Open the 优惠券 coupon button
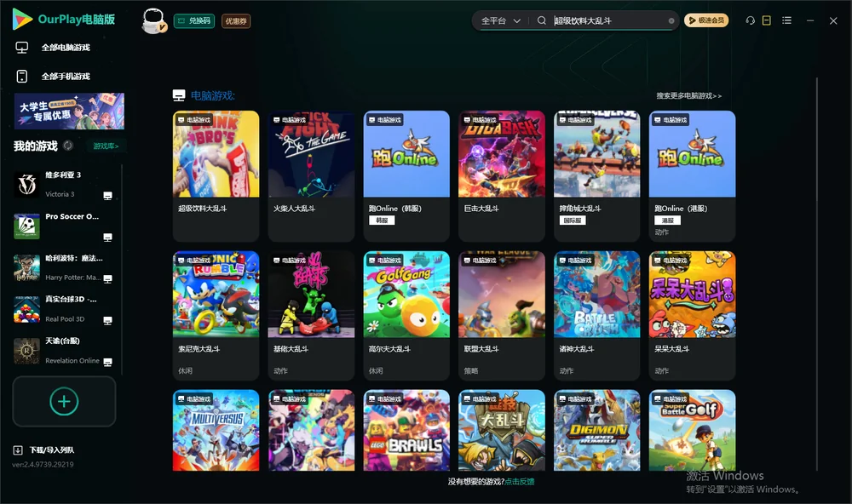 click(236, 20)
